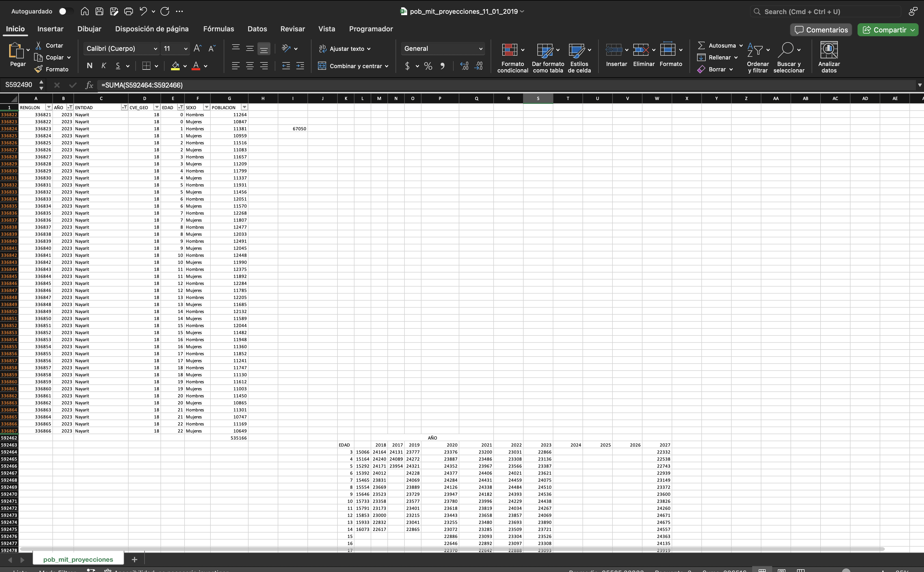
Task: Increase indent icon
Action: coord(300,66)
